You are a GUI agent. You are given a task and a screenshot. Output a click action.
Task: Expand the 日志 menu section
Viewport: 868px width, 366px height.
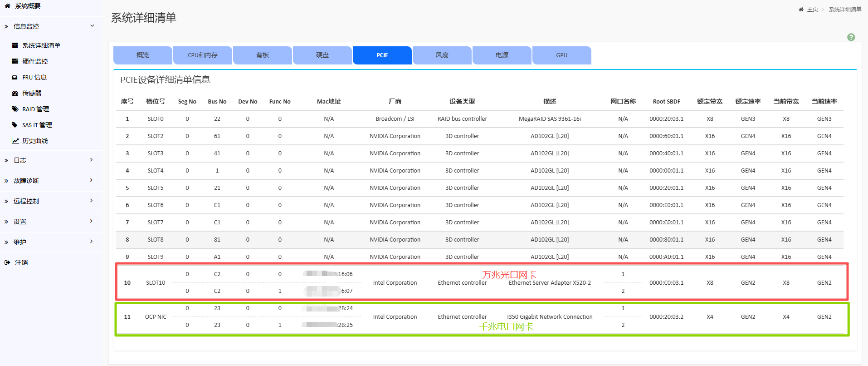coord(91,160)
